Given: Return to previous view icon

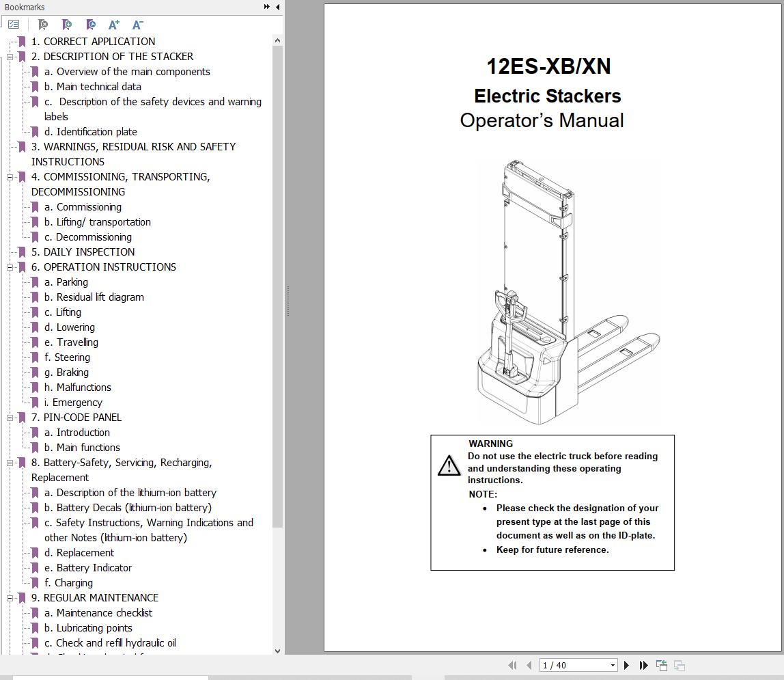Looking at the screenshot, I should click(661, 664).
